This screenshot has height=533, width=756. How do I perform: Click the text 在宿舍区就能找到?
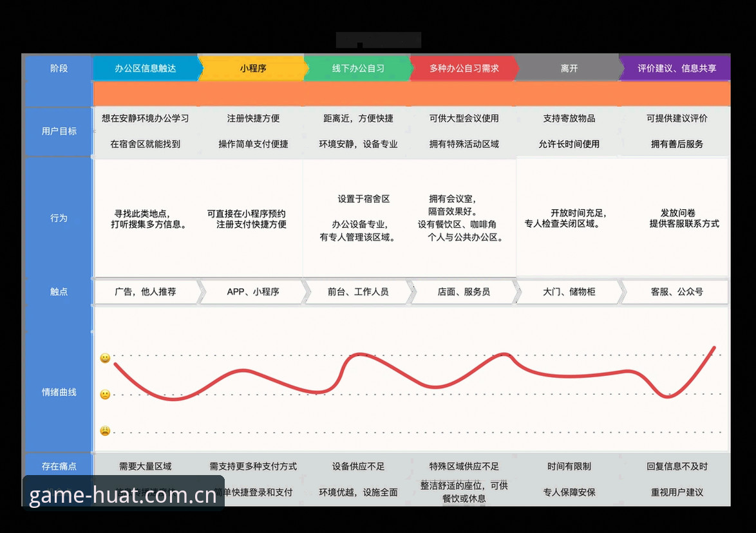point(145,144)
